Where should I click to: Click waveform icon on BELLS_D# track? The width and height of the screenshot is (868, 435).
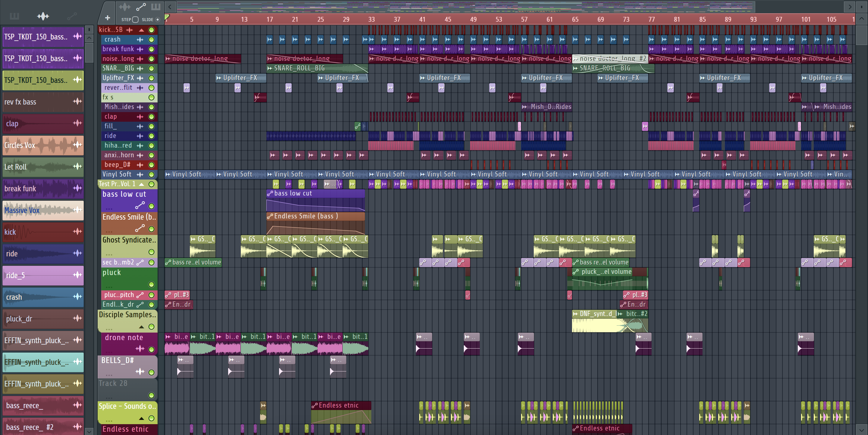point(140,372)
